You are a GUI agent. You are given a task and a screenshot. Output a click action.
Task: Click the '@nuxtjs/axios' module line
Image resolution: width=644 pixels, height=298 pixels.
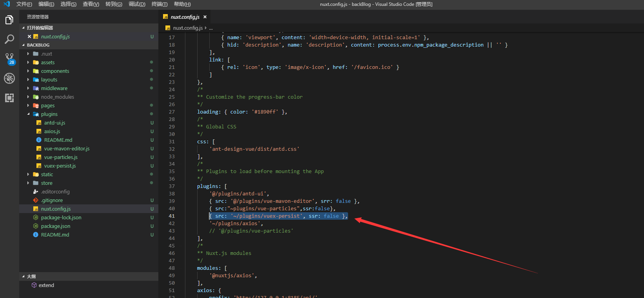(233, 276)
